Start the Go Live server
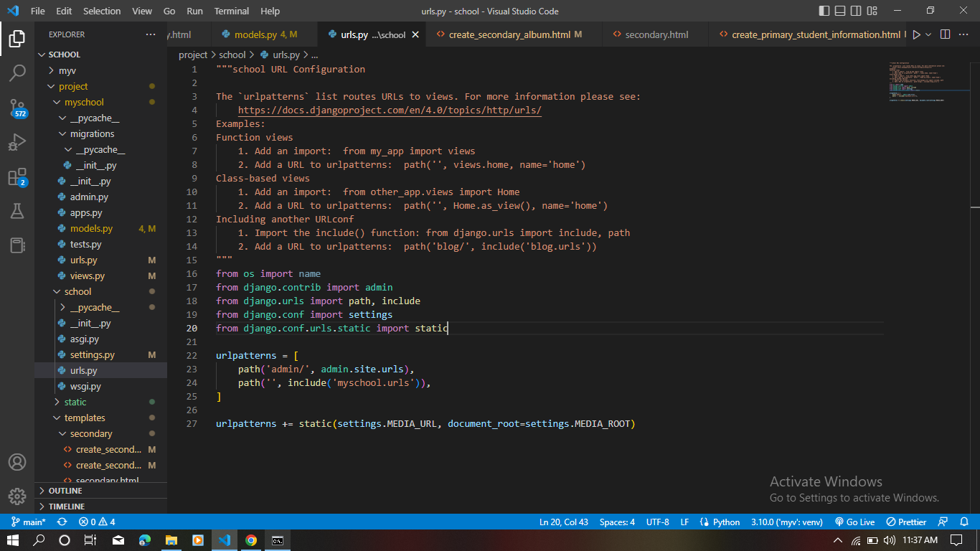Screen dimensions: 980x551 point(854,522)
